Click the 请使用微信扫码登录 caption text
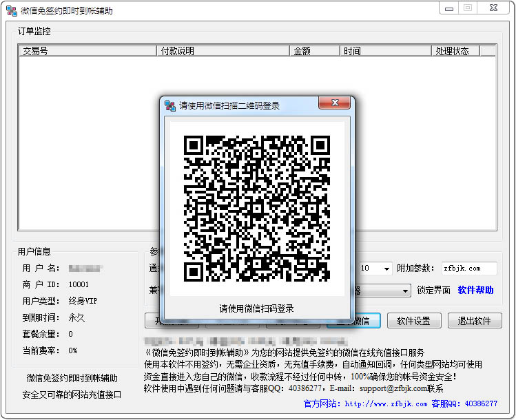 (x=257, y=308)
